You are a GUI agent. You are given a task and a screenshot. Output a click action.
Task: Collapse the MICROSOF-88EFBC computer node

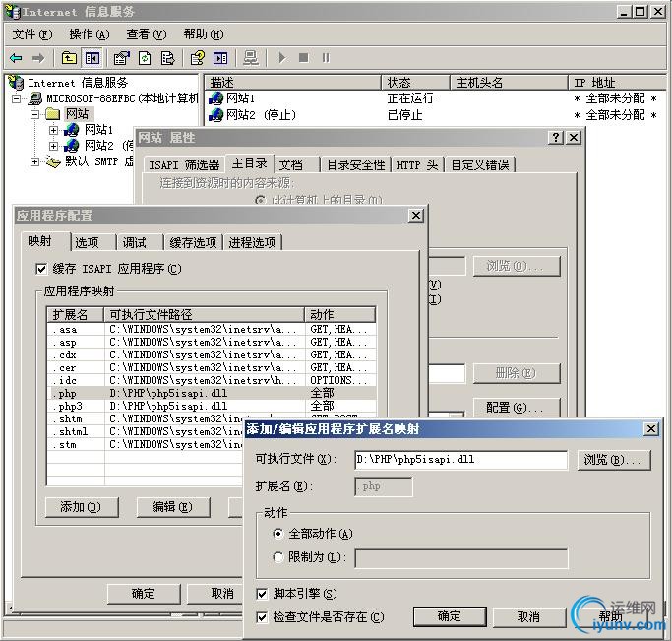(x=17, y=98)
